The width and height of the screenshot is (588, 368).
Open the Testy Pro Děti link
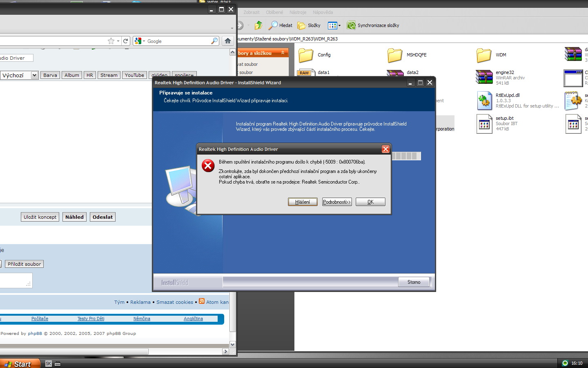pos(91,319)
